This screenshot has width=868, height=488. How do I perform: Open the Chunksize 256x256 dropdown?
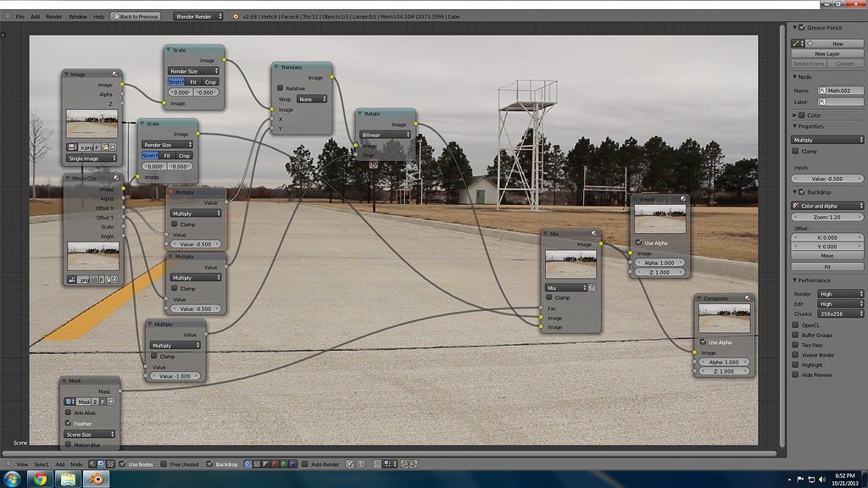pos(840,313)
